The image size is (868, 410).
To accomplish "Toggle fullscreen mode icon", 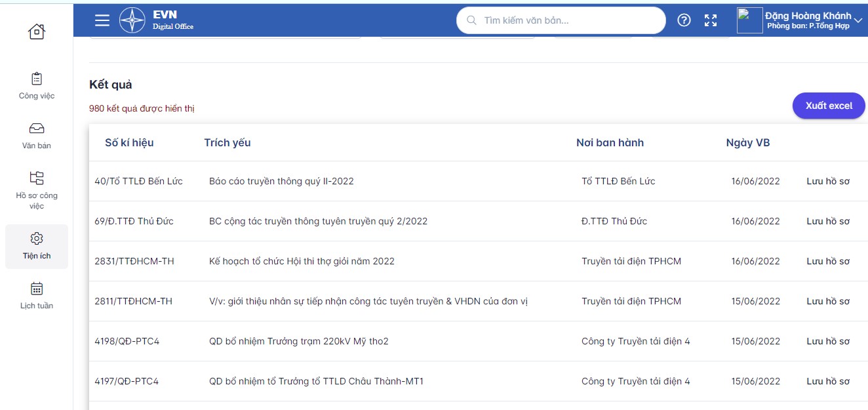I will 711,20.
